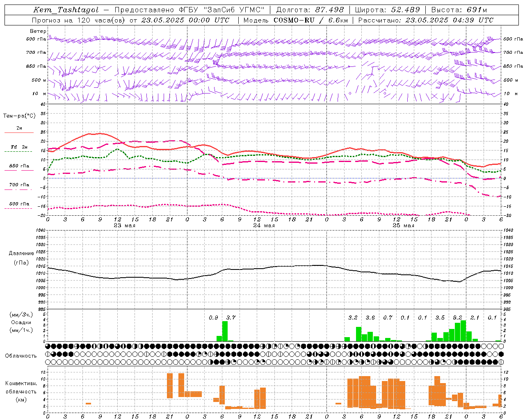Select the left 500 гПа wind level label
525x420 pixels.
pyautogui.click(x=36, y=39)
